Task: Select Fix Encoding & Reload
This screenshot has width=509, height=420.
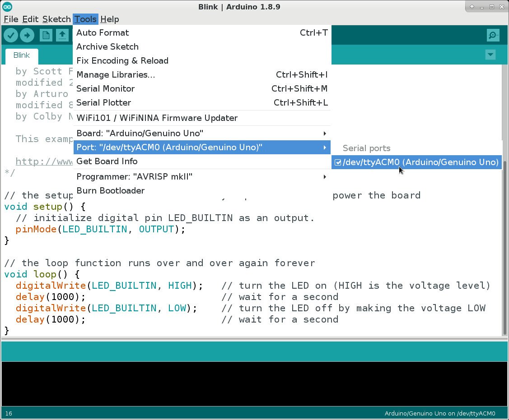Action: [201, 60]
